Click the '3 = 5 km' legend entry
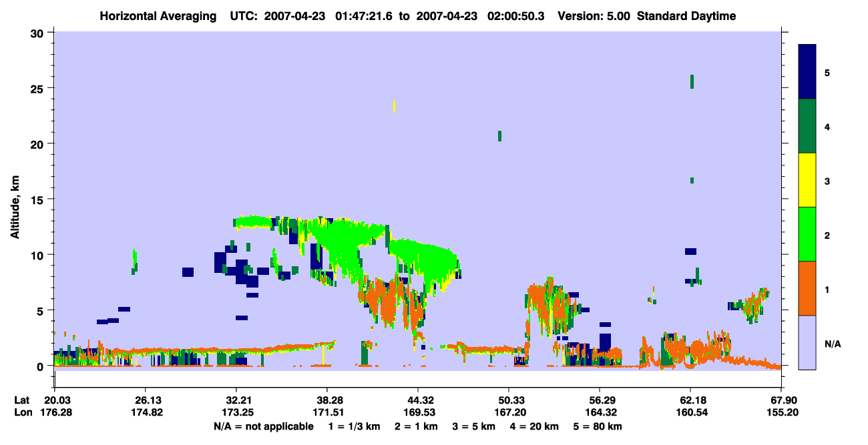 click(474, 426)
